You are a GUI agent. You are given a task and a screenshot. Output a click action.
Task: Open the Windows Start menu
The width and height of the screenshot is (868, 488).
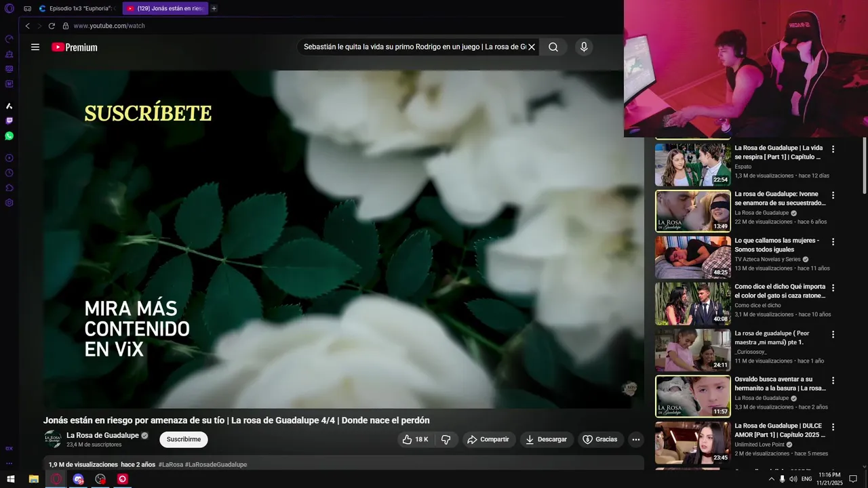coord(11,479)
